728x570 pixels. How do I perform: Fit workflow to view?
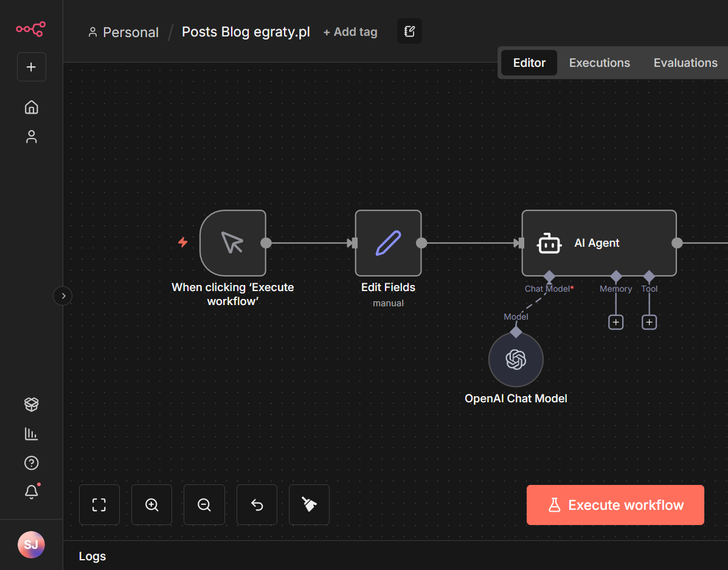tap(99, 504)
